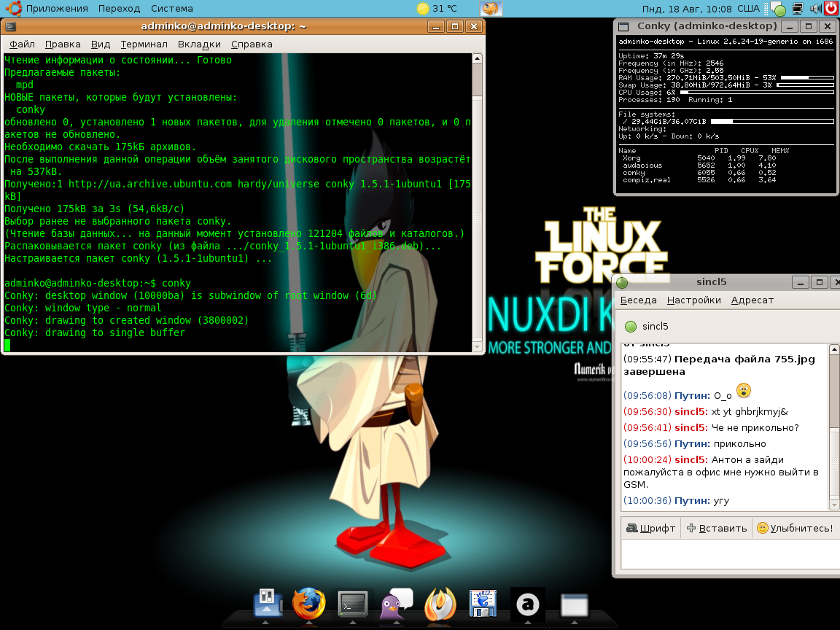Launch the terminal from the dock
This screenshot has width=840, height=630.
click(x=352, y=604)
